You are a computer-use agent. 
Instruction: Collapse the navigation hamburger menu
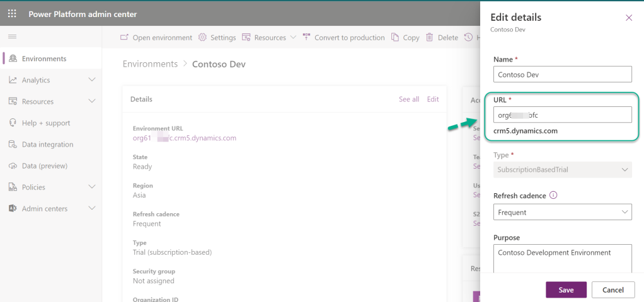pyautogui.click(x=13, y=37)
